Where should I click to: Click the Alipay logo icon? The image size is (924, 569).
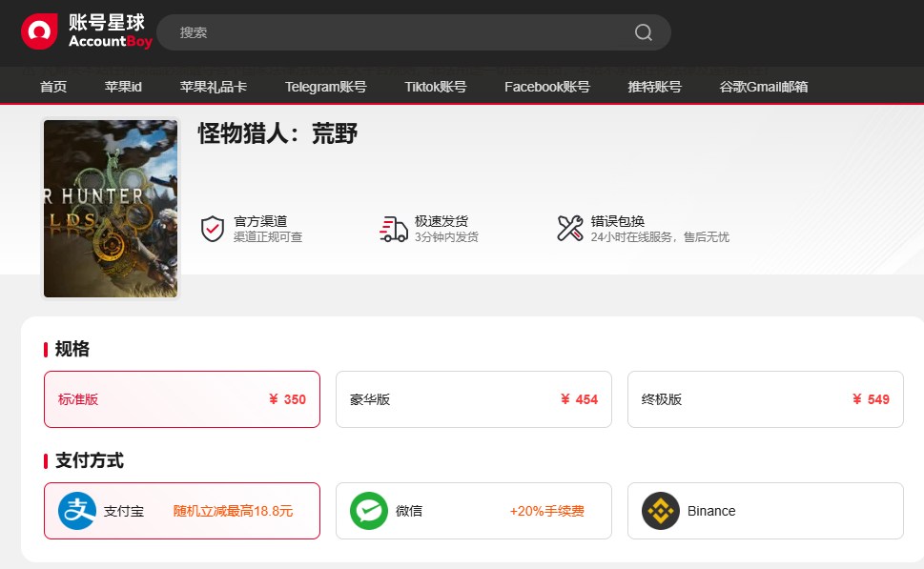click(x=77, y=511)
